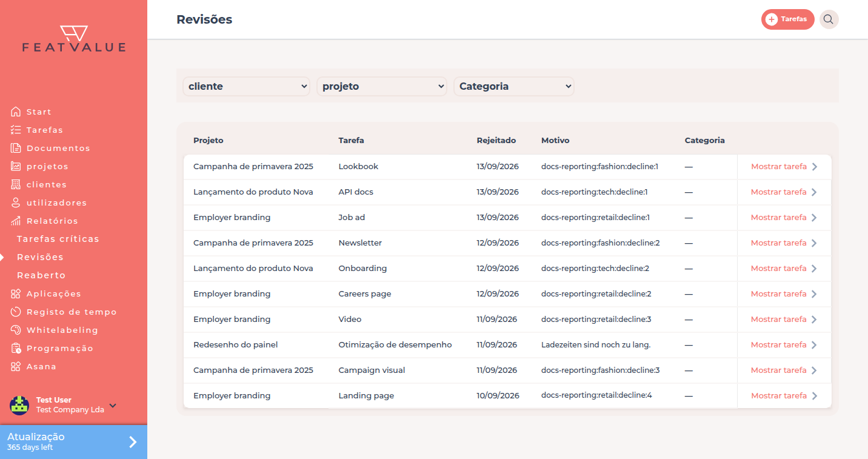
Task: Open the cliente filter dropdown
Action: pyautogui.click(x=246, y=86)
